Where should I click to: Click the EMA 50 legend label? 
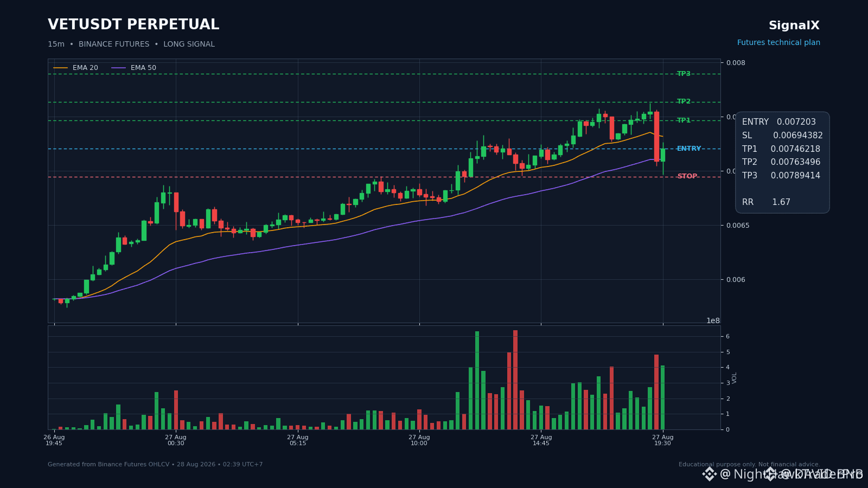tap(143, 68)
